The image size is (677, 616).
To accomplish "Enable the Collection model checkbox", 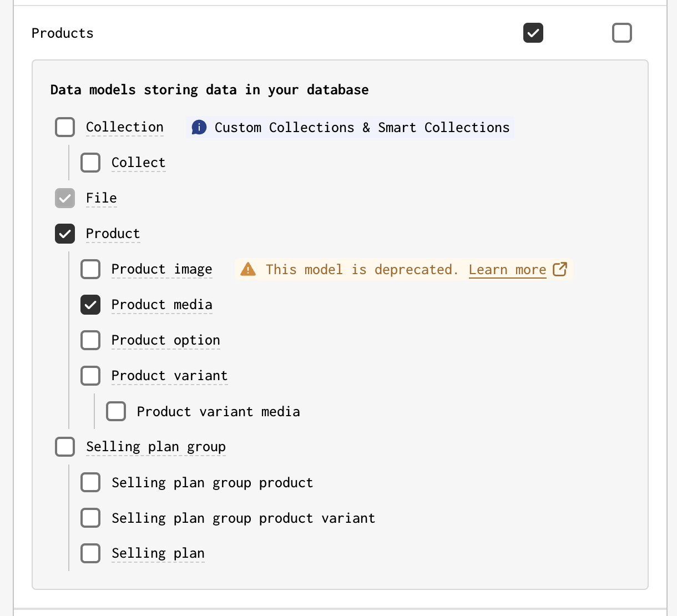I will click(65, 127).
